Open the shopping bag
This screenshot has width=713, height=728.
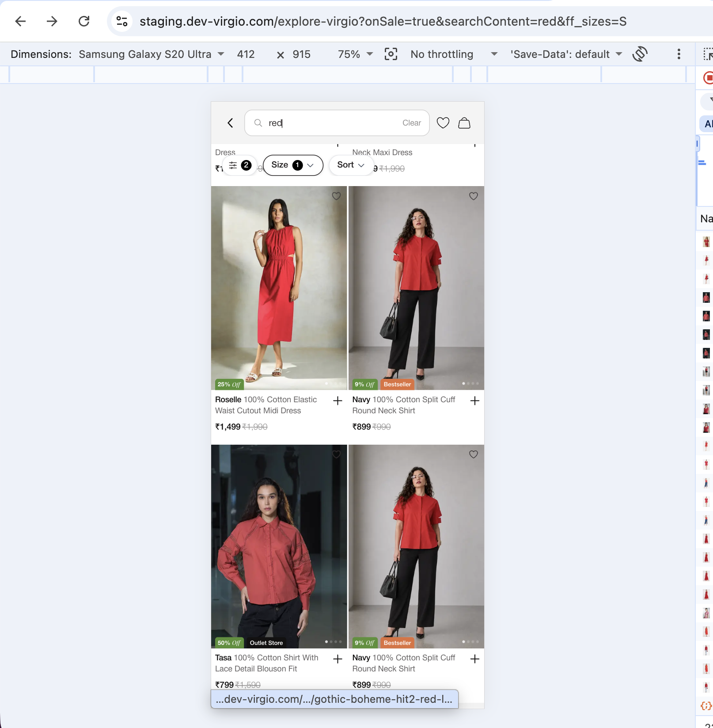(x=464, y=123)
